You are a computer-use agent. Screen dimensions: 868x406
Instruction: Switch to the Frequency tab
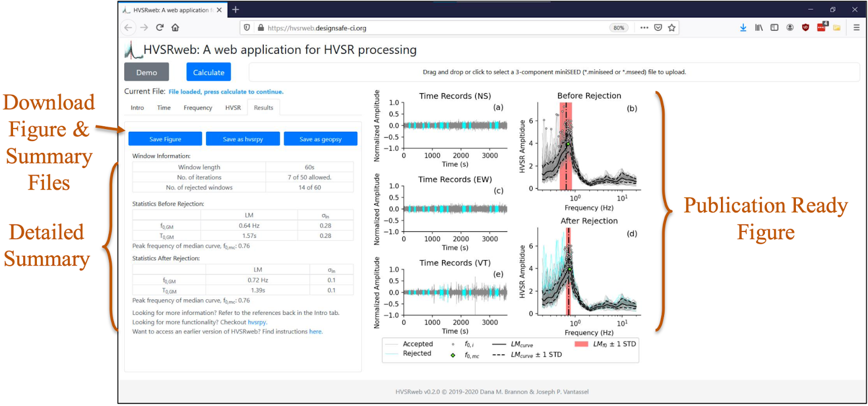pyautogui.click(x=197, y=108)
